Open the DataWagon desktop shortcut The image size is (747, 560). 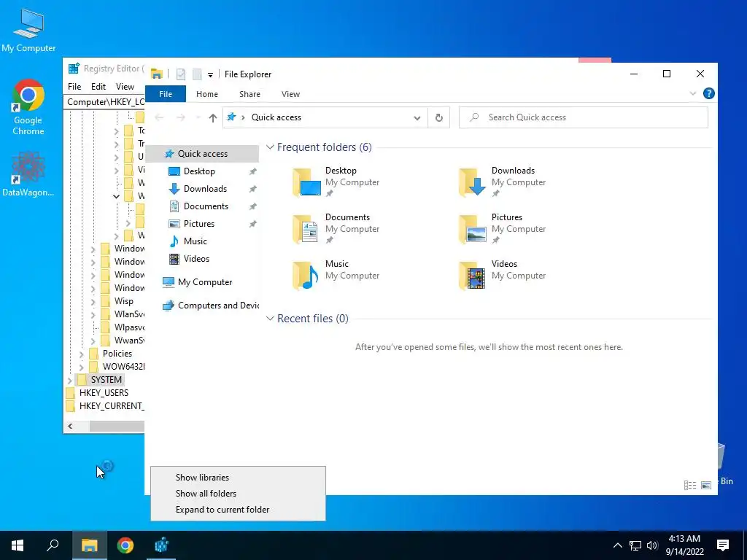pos(28,174)
